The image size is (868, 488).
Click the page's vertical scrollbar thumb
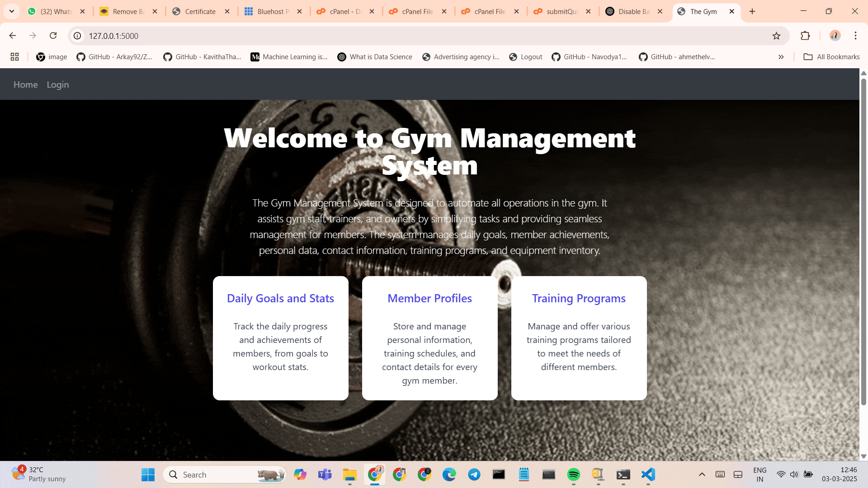pyautogui.click(x=863, y=239)
